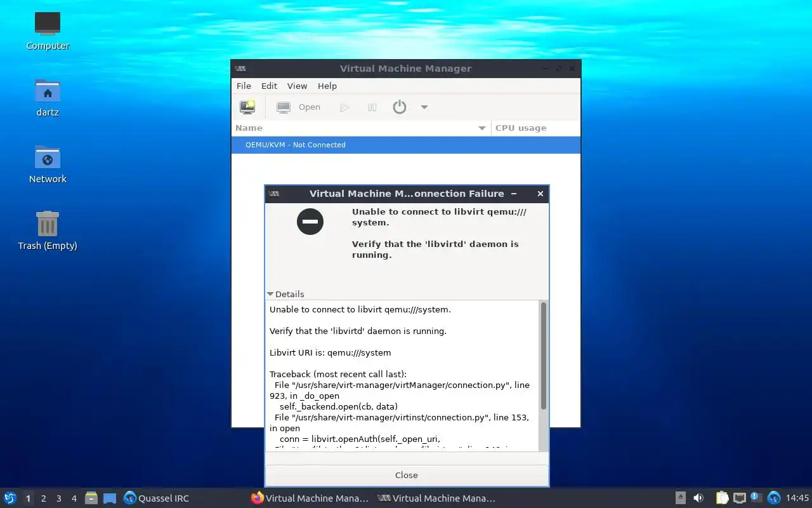Screen dimensions: 812x508
Task: Open the dartz home folder icon
Action: [48, 97]
